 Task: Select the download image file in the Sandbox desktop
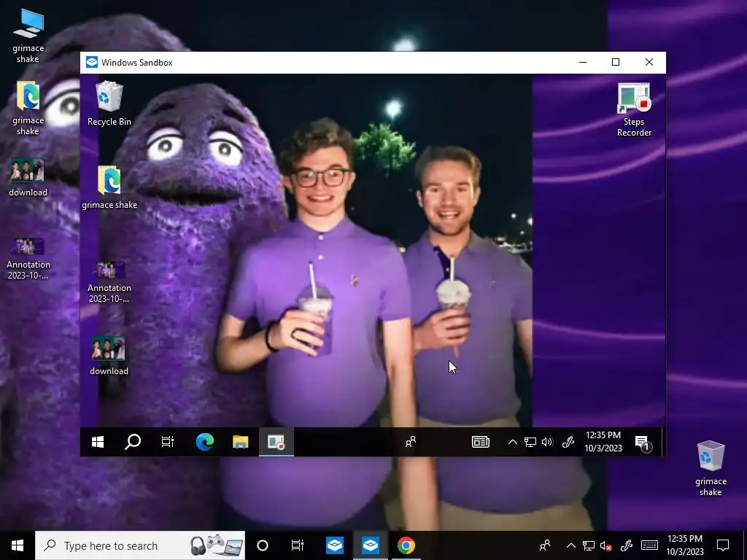pos(109,356)
